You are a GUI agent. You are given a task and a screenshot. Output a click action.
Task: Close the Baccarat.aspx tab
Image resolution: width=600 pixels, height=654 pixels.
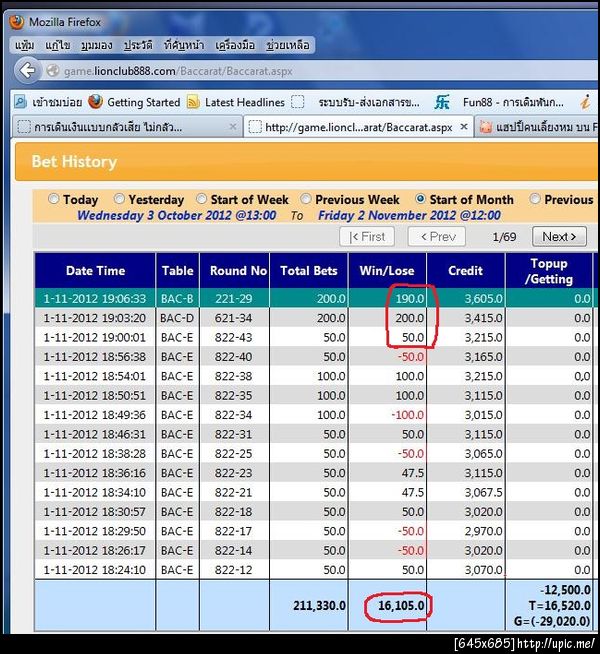coord(464,127)
